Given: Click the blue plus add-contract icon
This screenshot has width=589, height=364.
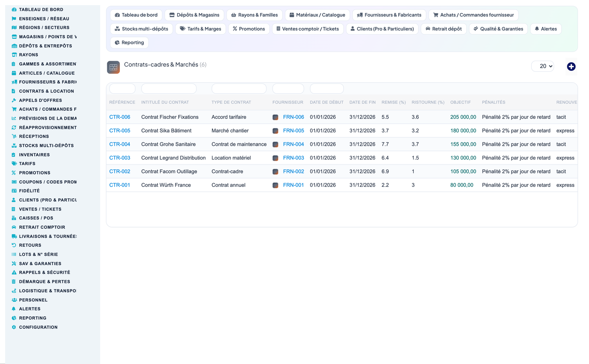Looking at the screenshot, I should coord(571,66).
